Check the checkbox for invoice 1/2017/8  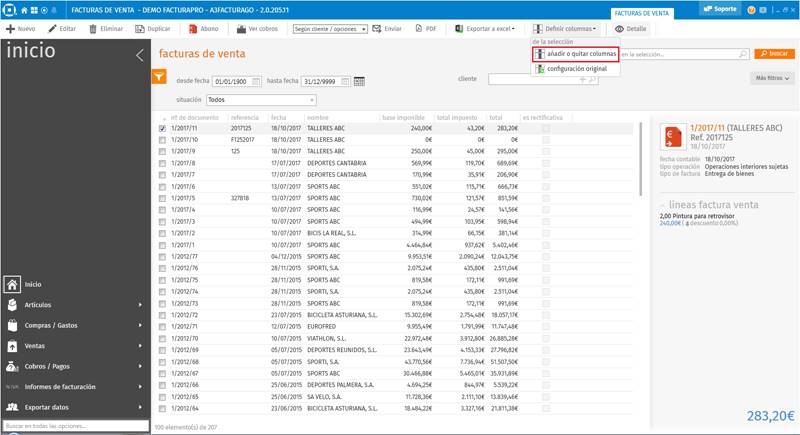[162, 163]
